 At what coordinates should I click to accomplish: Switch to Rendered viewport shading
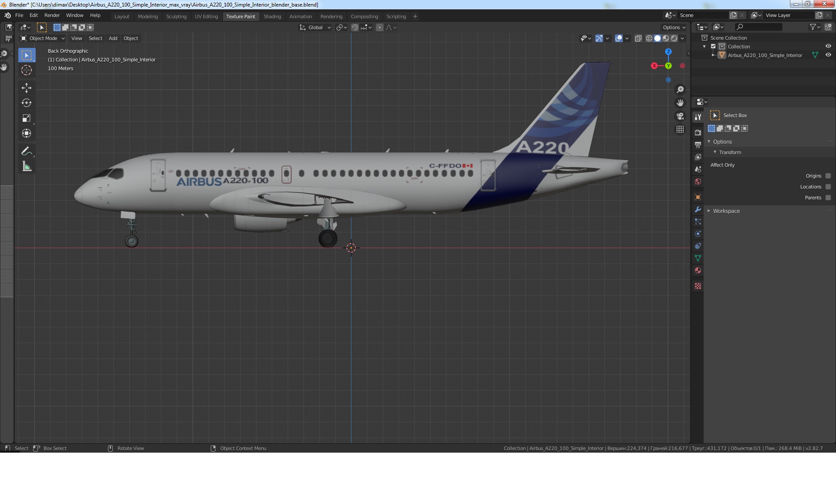tap(674, 38)
